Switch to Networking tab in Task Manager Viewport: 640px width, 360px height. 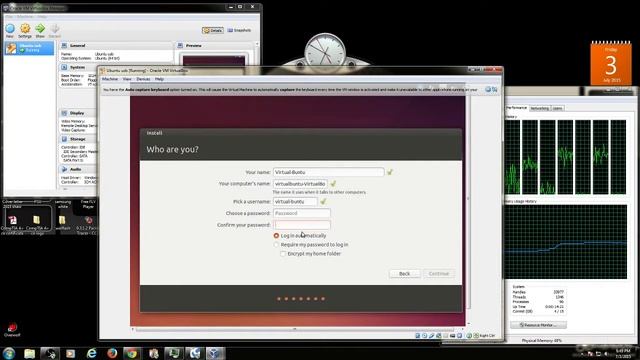[x=540, y=108]
